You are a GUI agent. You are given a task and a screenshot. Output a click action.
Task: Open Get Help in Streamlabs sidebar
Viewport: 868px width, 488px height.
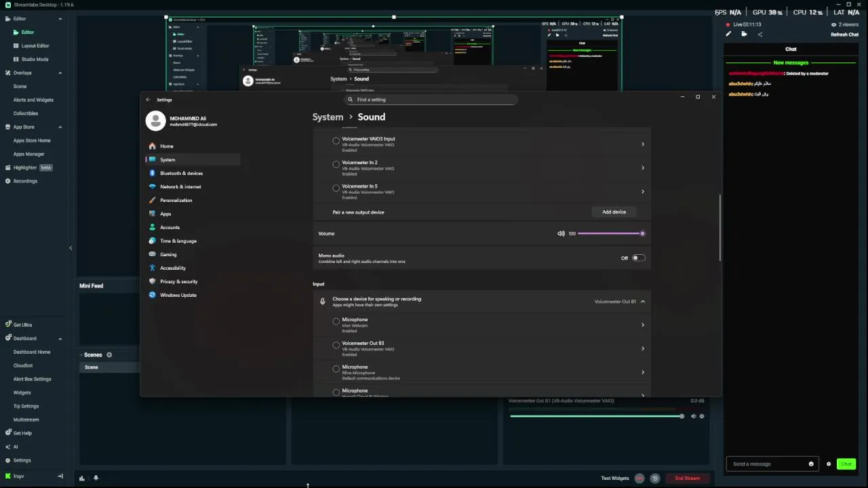(x=18, y=433)
